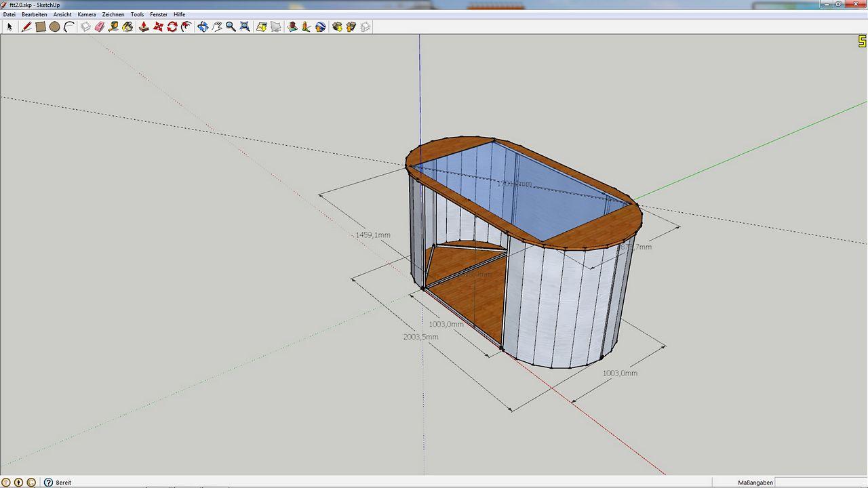This screenshot has width=868, height=488.
Task: Select the Circle drawing tool
Action: point(55,27)
